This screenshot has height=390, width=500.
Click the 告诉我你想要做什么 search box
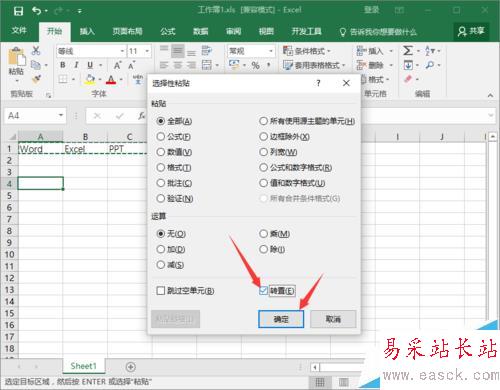[378, 32]
